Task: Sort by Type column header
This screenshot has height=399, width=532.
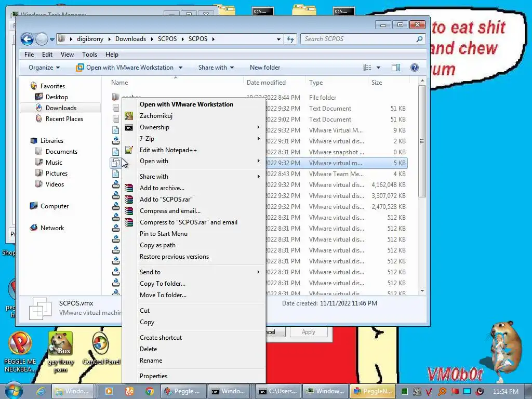Action: click(x=337, y=83)
